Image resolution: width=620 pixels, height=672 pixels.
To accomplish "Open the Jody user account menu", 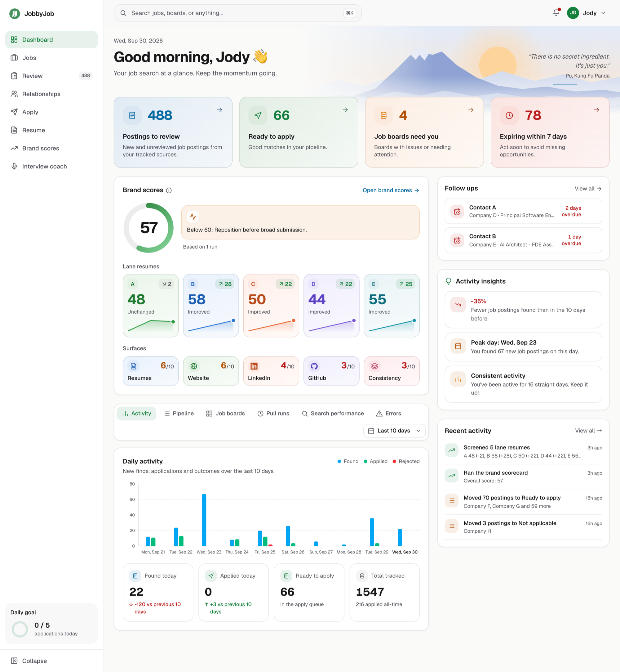I will (x=586, y=13).
